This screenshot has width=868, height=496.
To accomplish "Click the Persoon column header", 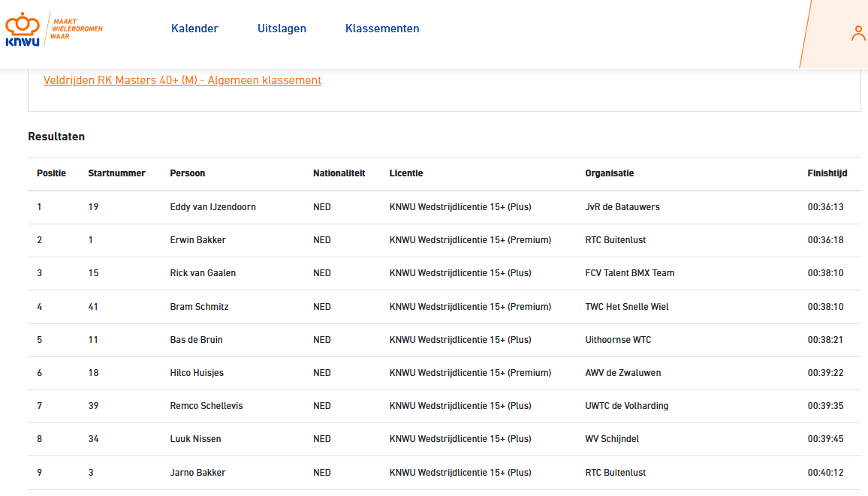I will [188, 173].
